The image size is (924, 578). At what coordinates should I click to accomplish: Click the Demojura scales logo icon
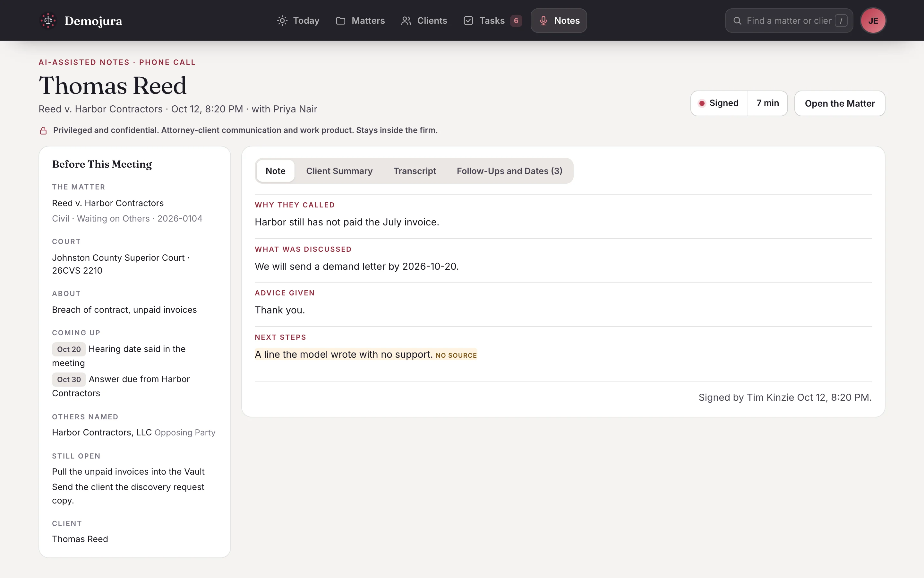coord(48,21)
